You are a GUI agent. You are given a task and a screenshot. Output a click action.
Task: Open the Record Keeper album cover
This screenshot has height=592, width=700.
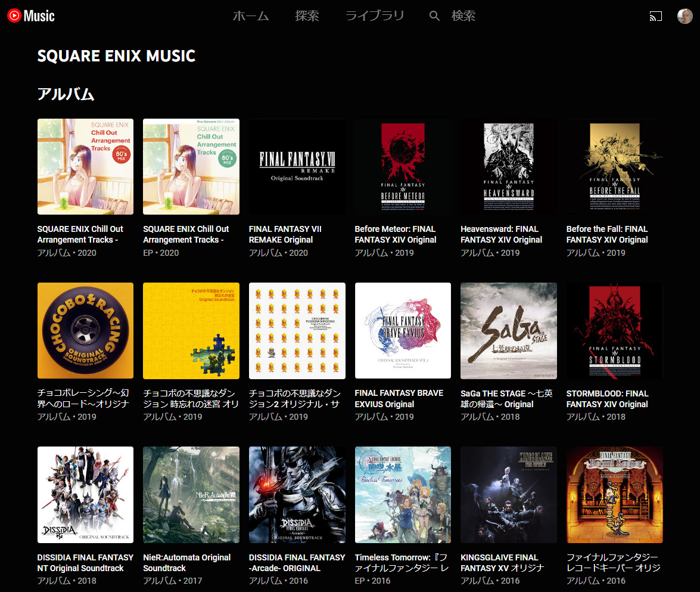[614, 495]
